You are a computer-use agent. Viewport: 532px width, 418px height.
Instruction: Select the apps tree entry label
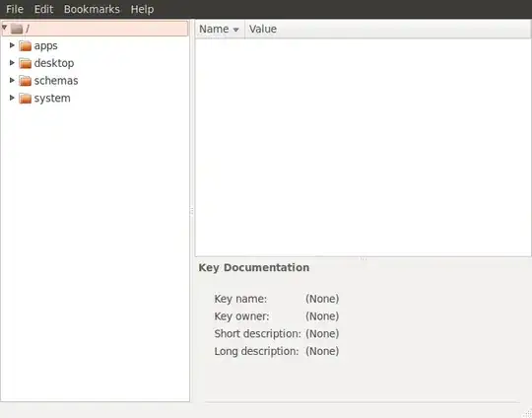click(x=45, y=46)
